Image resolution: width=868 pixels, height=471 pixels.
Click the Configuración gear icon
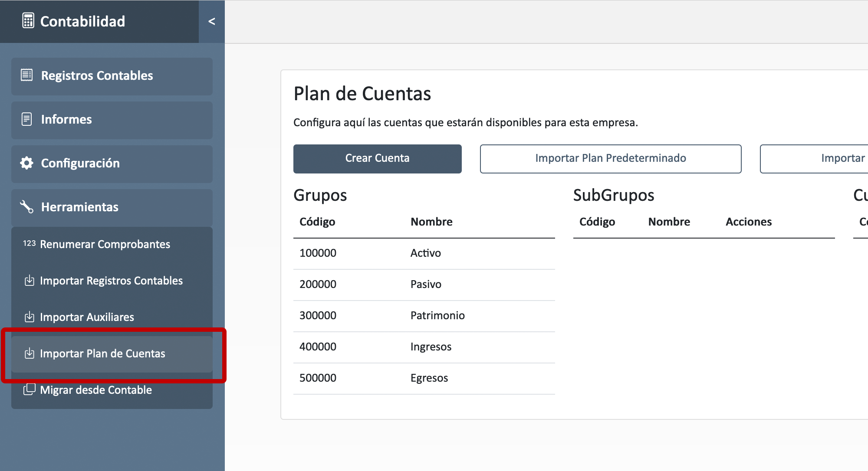27,163
